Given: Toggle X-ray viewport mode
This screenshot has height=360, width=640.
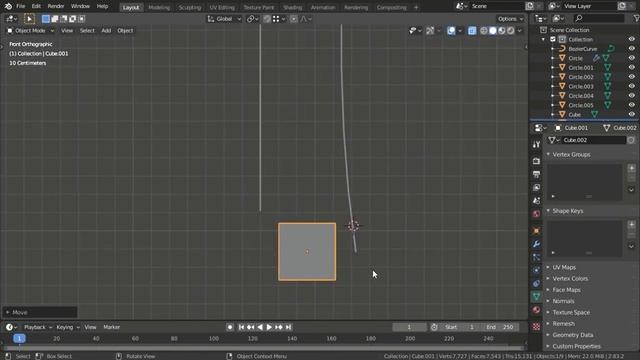Looking at the screenshot, I should point(472,31).
